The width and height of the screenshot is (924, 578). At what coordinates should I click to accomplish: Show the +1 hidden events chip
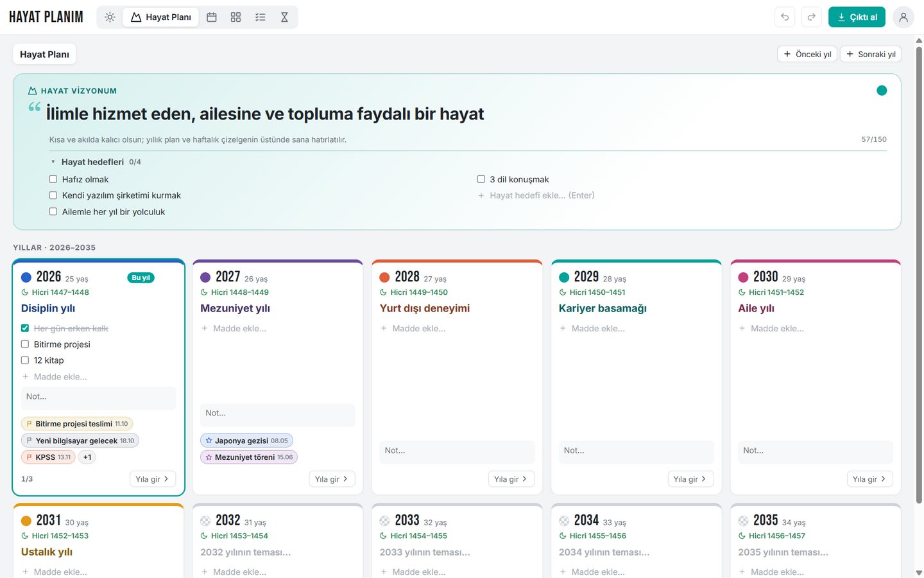87,457
